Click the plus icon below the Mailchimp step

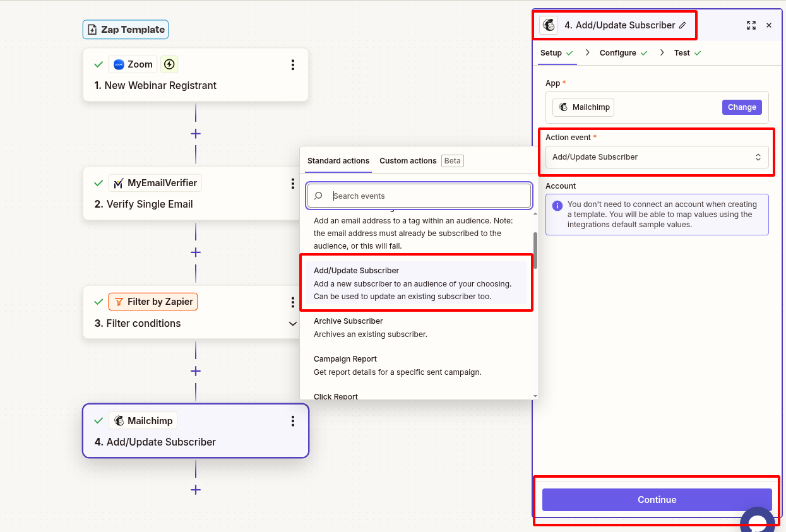coord(196,490)
